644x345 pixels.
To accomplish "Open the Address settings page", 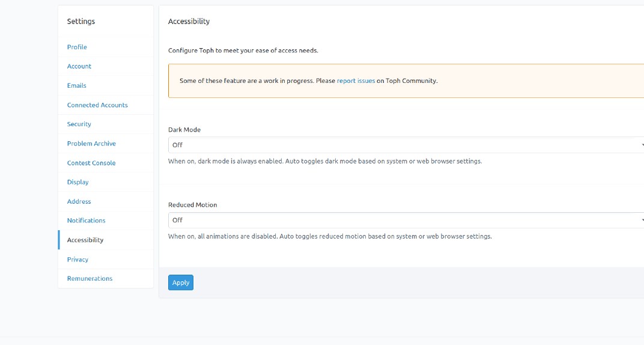I will [x=79, y=201].
